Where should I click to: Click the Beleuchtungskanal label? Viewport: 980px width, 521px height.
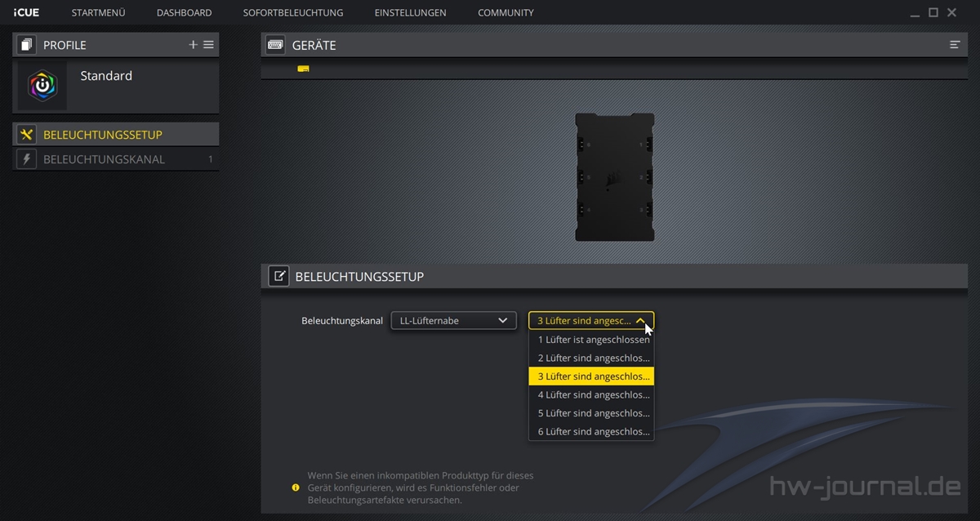(342, 321)
